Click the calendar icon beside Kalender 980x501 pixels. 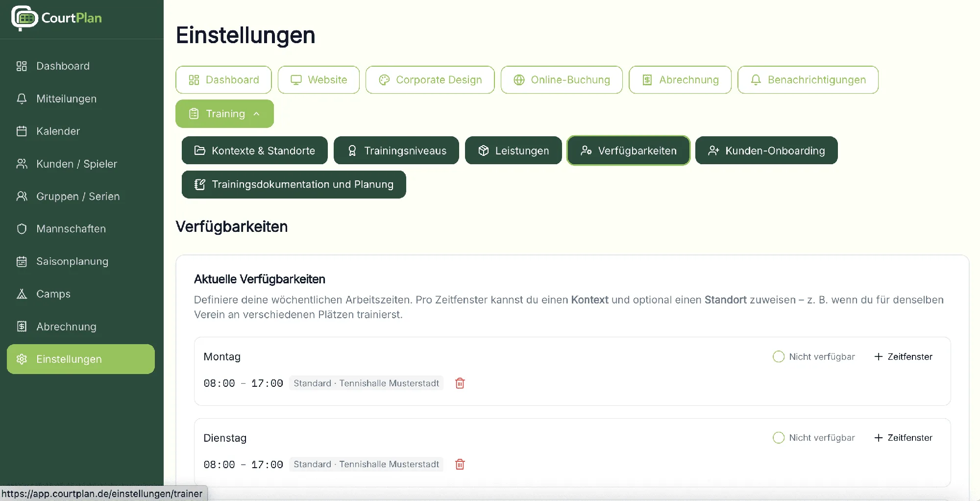click(22, 131)
